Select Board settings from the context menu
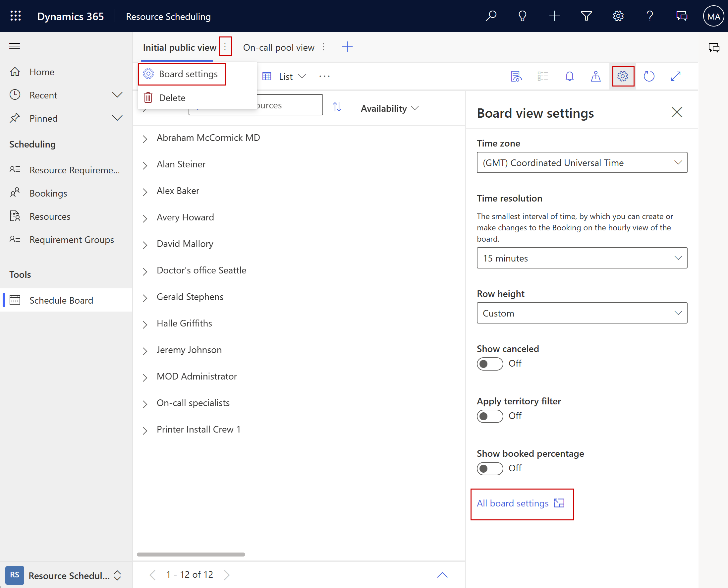Screen dimensions: 728x588 (188, 74)
